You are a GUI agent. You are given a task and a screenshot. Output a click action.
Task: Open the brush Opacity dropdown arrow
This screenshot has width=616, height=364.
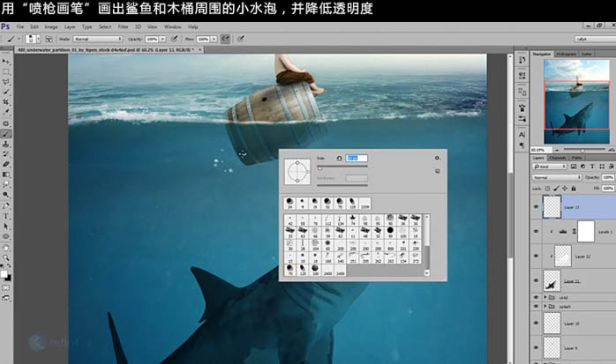tap(162, 39)
